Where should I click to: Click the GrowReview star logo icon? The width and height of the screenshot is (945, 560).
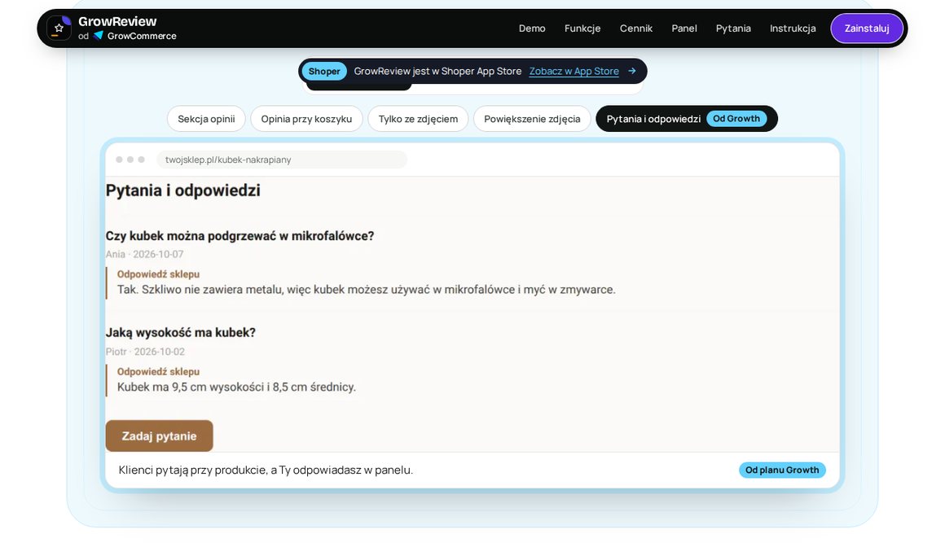tap(59, 28)
